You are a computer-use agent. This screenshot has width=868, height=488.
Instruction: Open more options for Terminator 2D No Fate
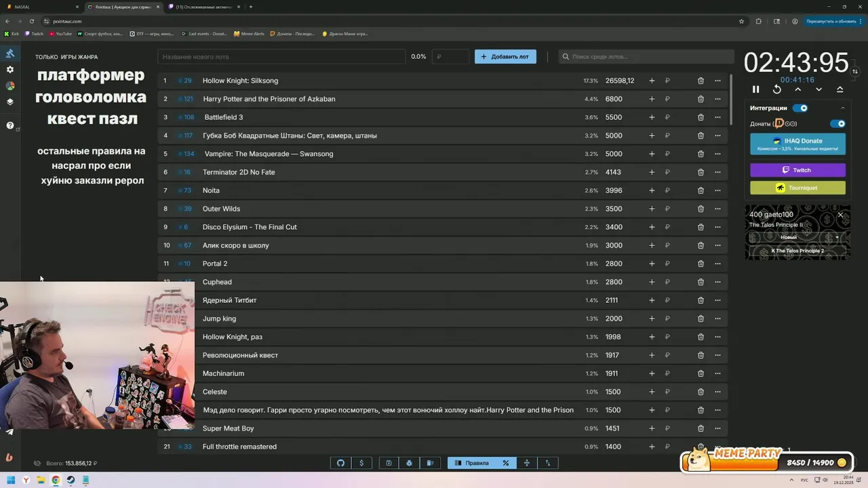pos(717,172)
